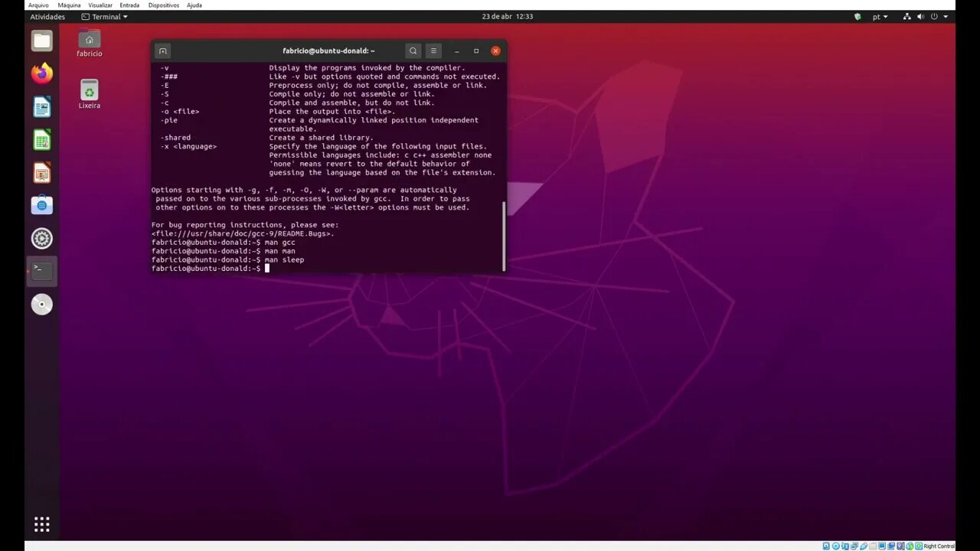Viewport: 980px width, 551px height.
Task: Click the '-shared' option text
Action: click(x=175, y=138)
